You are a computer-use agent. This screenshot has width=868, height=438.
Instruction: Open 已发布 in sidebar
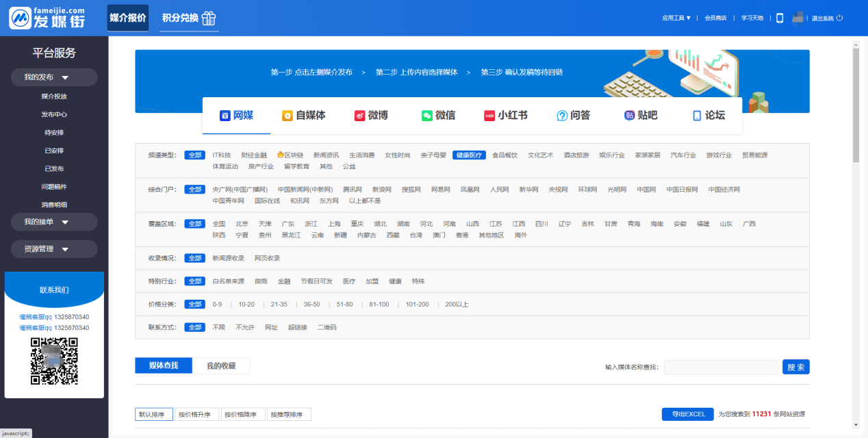(54, 168)
